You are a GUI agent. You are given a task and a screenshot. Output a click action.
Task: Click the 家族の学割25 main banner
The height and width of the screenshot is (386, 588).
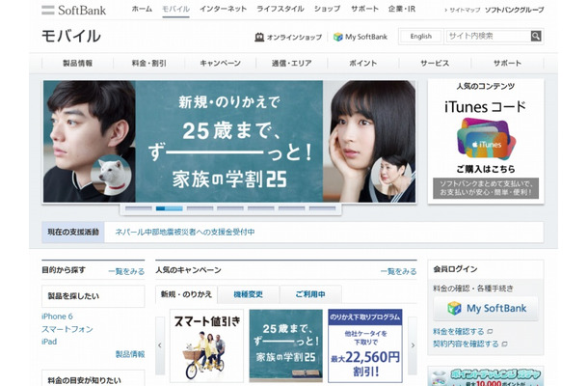tap(229, 141)
